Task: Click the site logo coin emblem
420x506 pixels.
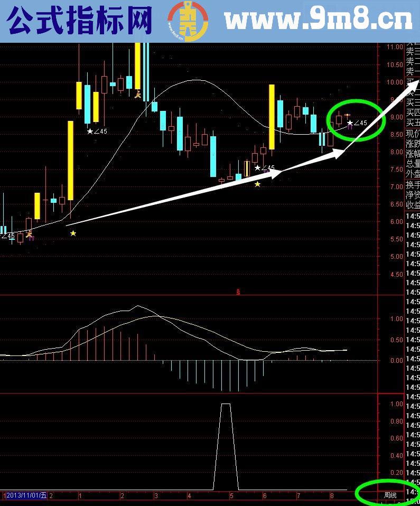Action: pos(188,21)
